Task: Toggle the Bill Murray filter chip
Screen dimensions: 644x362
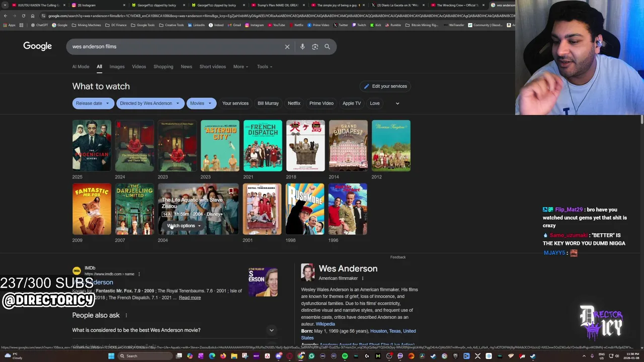Action: [x=268, y=104]
